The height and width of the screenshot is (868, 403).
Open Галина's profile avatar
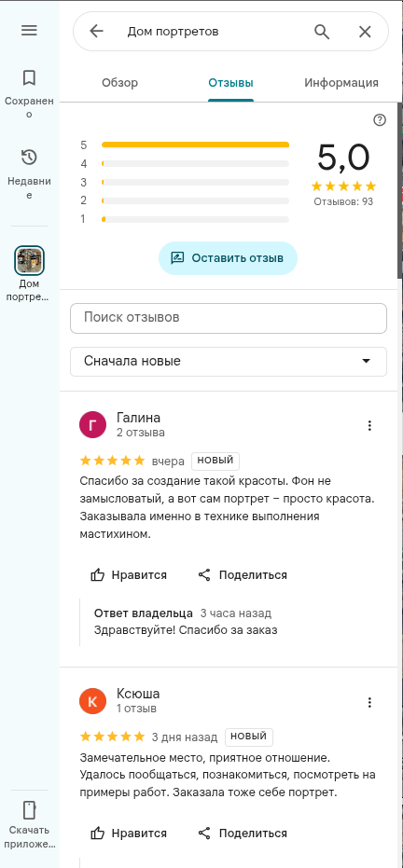(x=93, y=424)
